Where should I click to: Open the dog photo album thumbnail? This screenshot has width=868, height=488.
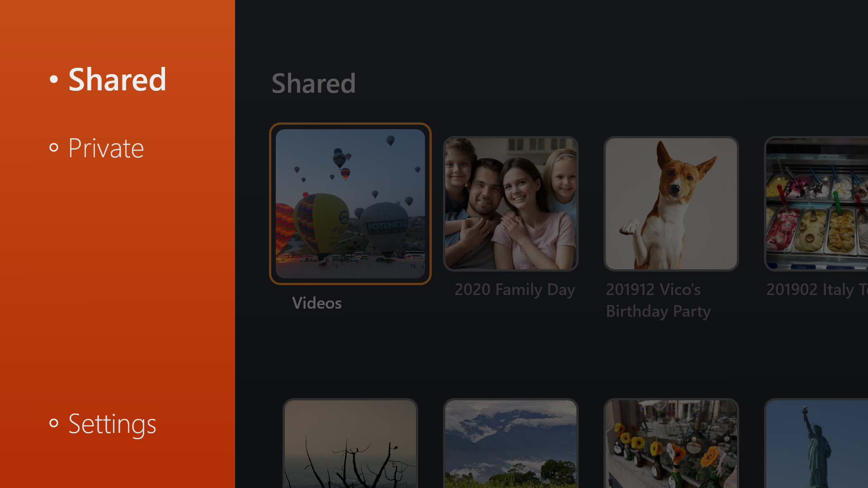(x=671, y=204)
